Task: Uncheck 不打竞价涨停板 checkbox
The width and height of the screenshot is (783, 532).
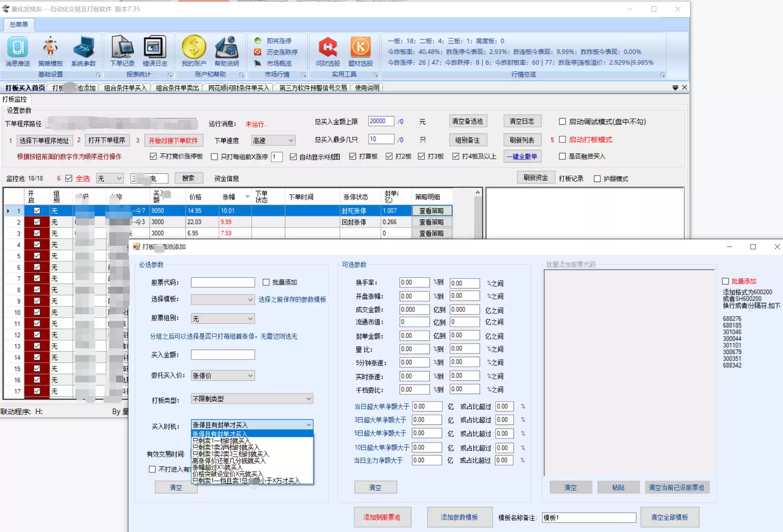Action: tap(153, 156)
